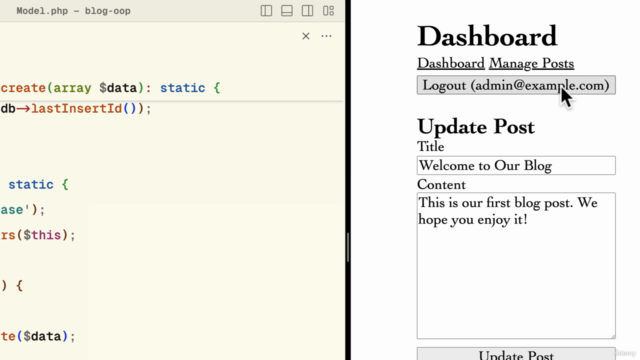The height and width of the screenshot is (360, 640).
Task: Click the large Dashboard page heading
Action: tap(487, 36)
